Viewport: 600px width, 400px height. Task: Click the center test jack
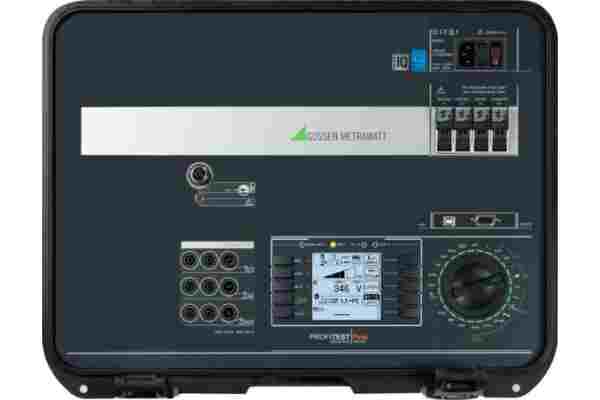click(209, 286)
